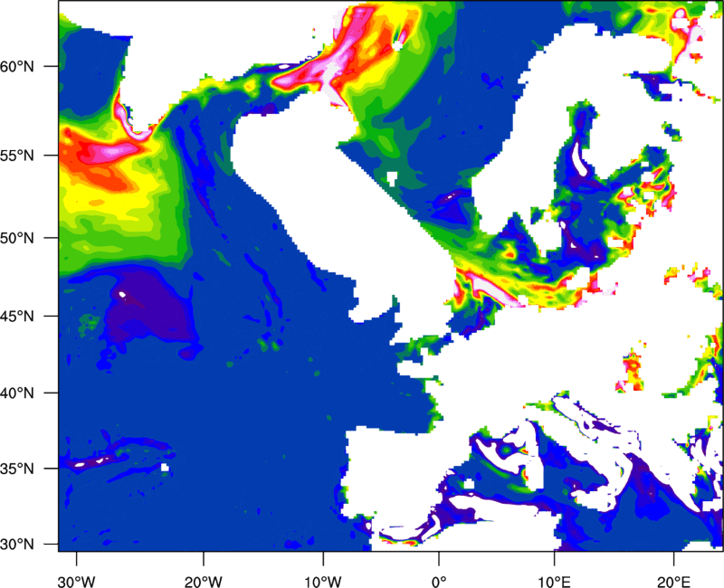Click the 55°N latitude label
This screenshot has height=588, width=724.
pyautogui.click(x=17, y=156)
